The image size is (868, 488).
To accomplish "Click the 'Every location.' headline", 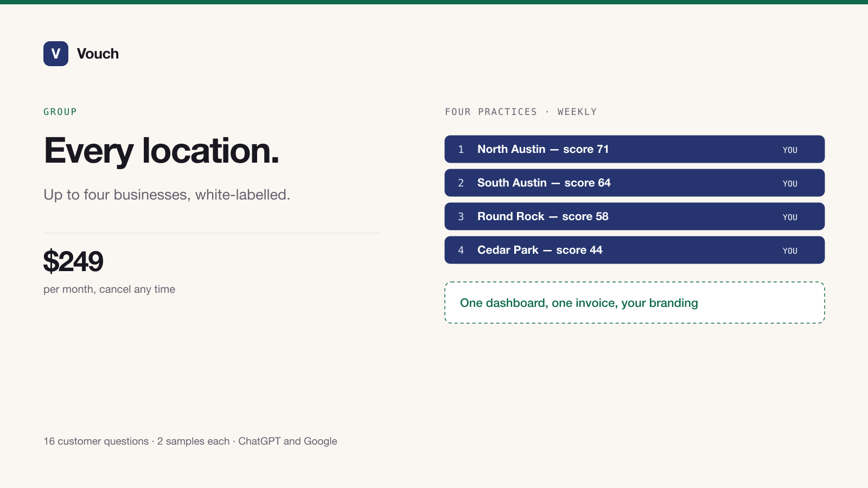I will (162, 150).
